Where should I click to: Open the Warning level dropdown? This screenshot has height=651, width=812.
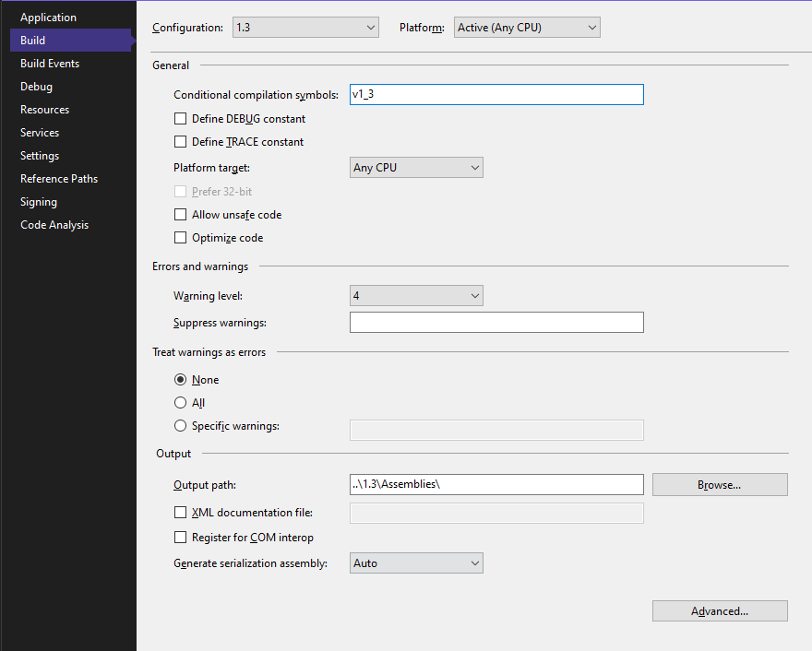[x=415, y=295]
